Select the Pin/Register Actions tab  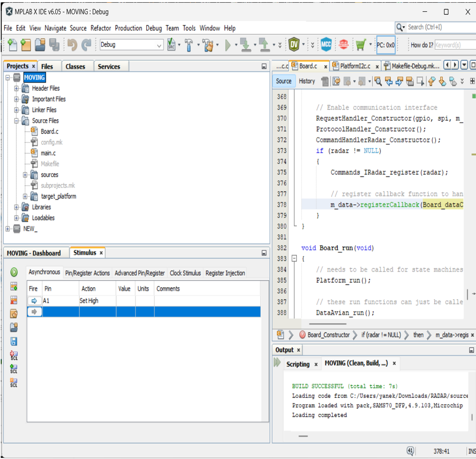tap(88, 273)
